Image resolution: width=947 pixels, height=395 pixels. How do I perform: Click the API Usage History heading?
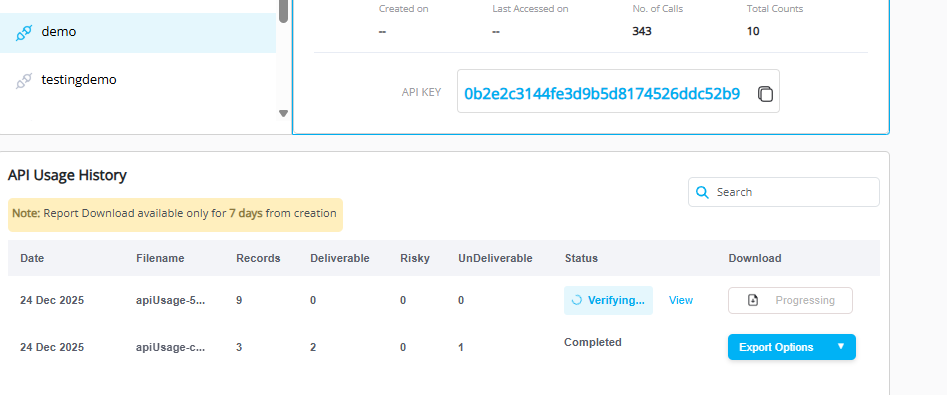point(67,175)
